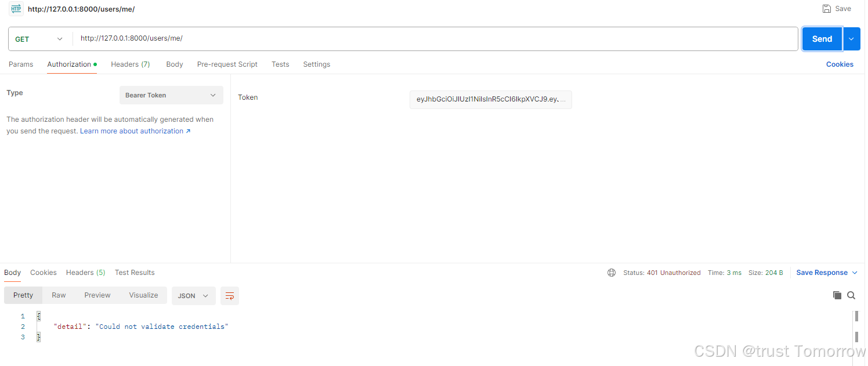Open the GET method dropdown

pos(39,39)
